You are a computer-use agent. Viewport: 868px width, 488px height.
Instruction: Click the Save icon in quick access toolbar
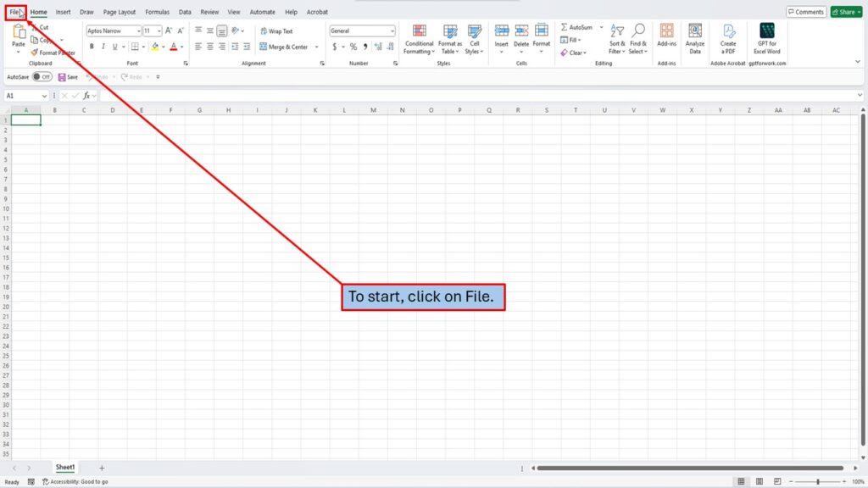pos(67,77)
